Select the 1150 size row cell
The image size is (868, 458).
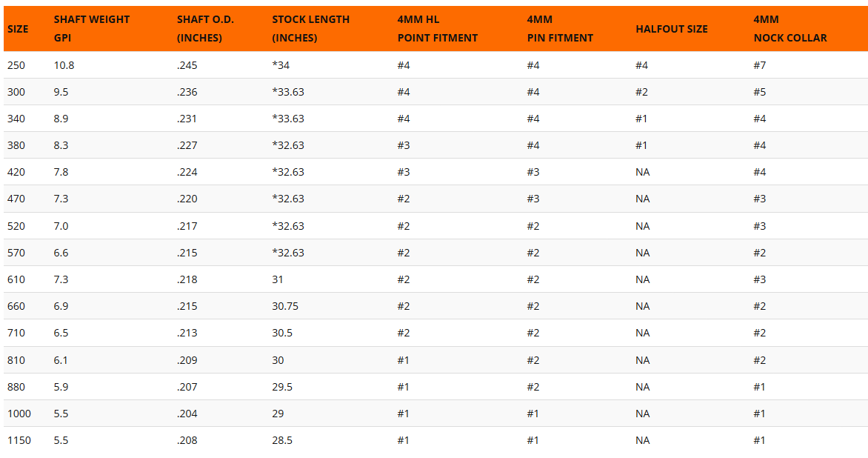pyautogui.click(x=19, y=440)
